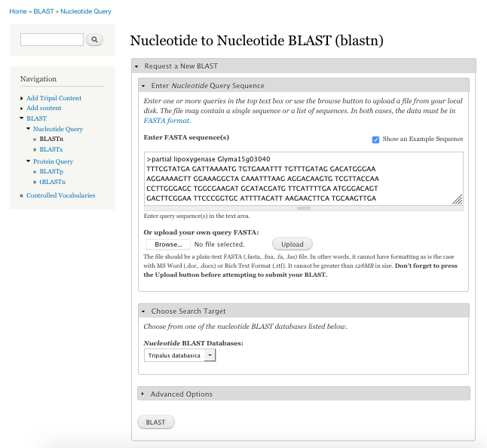
Task: Open the Nucleotide BLAST Databases dropdown
Action: coord(179,355)
